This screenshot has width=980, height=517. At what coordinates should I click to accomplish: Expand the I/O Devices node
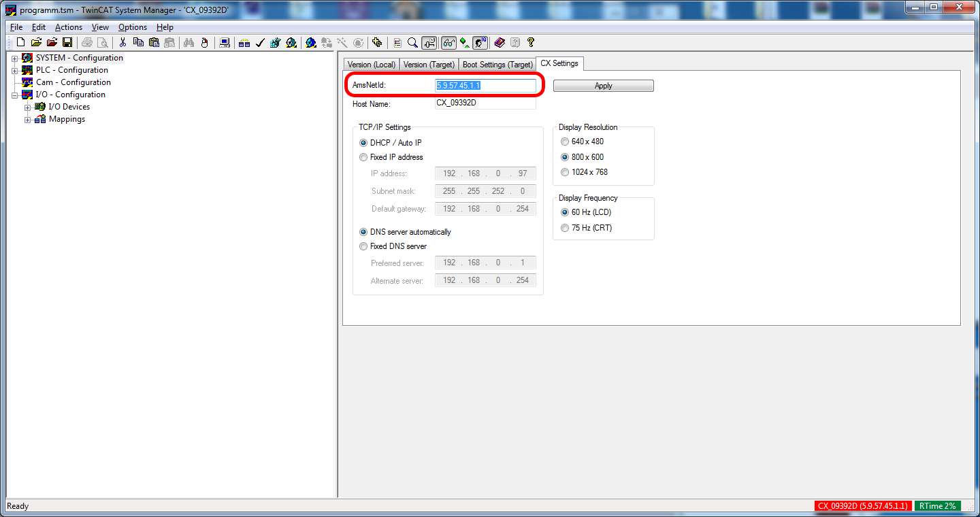pos(27,107)
